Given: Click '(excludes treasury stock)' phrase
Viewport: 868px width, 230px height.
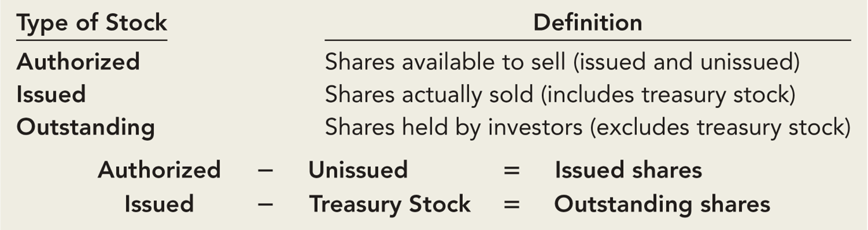Looking at the screenshot, I should [721, 128].
